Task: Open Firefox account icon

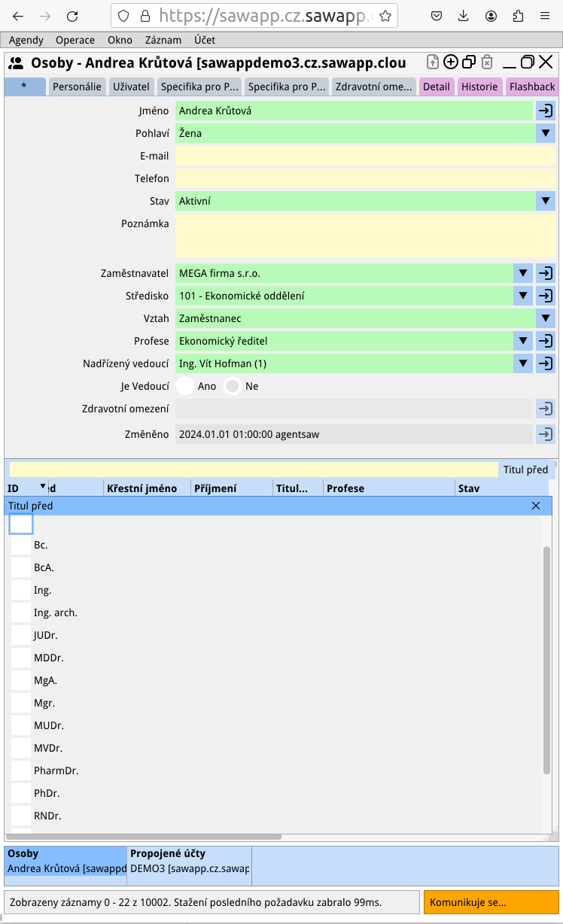Action: (x=491, y=16)
